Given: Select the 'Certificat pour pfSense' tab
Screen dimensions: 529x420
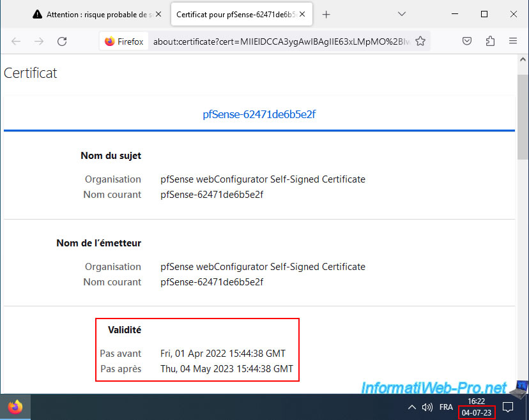Looking at the screenshot, I should (x=241, y=14).
